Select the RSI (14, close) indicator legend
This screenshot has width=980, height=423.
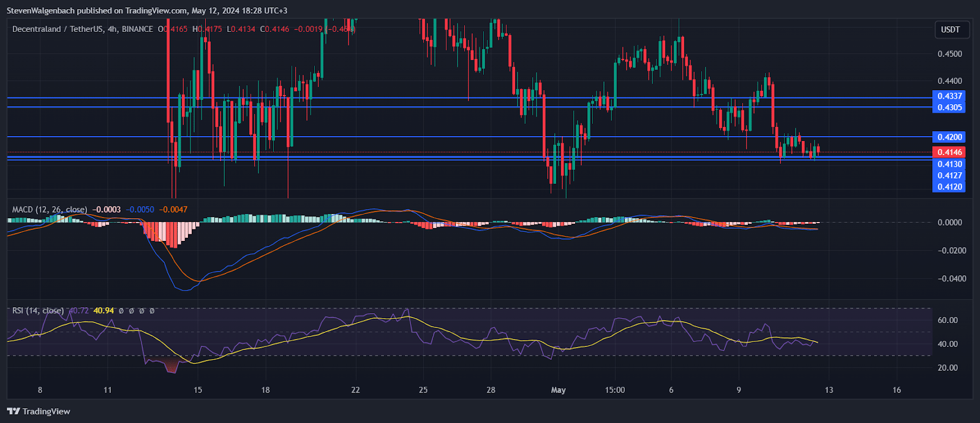pyautogui.click(x=37, y=311)
